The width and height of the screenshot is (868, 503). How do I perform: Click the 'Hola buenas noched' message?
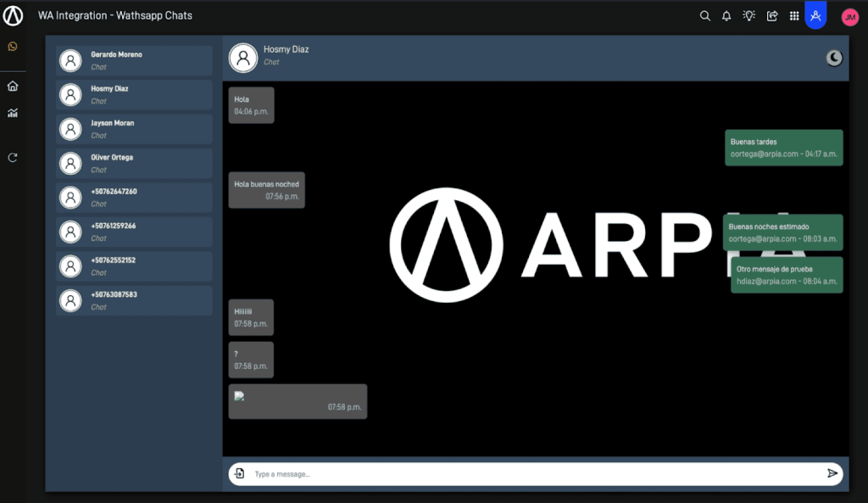[267, 190]
